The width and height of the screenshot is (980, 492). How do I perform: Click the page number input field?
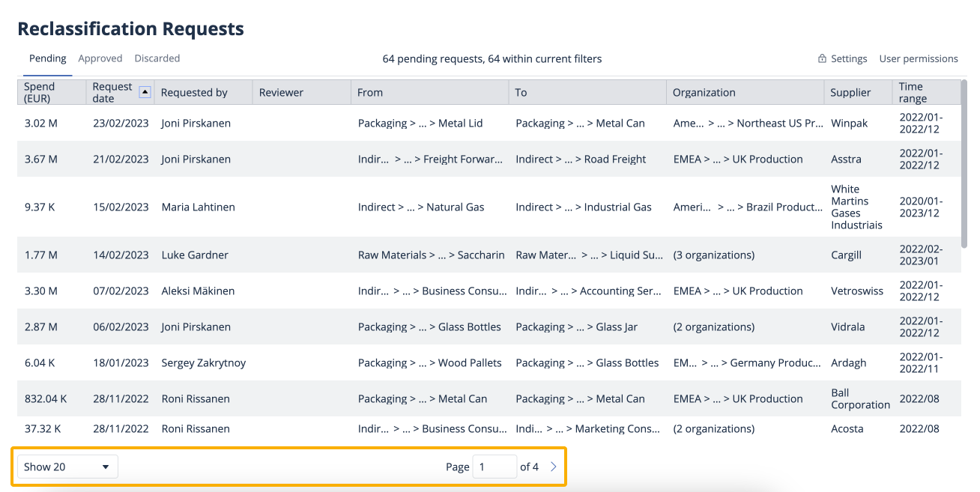point(494,467)
